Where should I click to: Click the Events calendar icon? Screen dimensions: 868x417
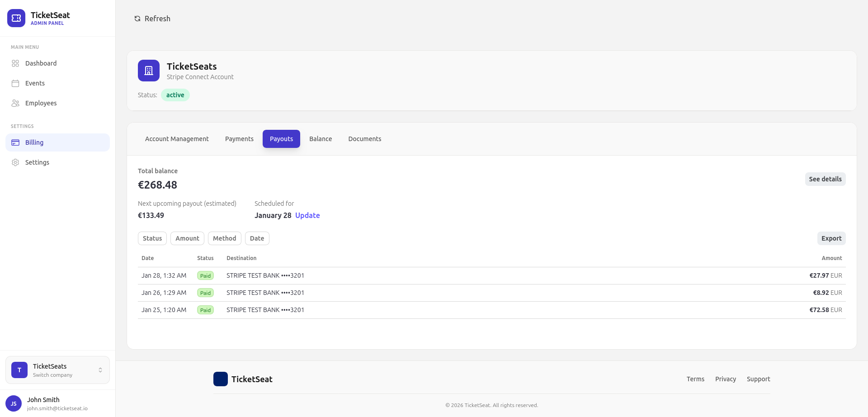[x=15, y=83]
